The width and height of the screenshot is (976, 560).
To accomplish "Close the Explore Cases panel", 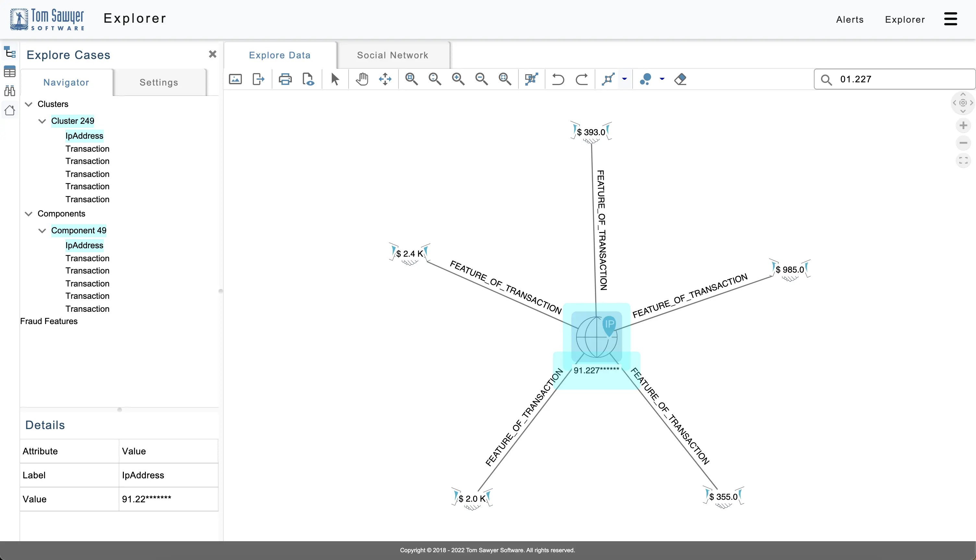I will [x=212, y=54].
